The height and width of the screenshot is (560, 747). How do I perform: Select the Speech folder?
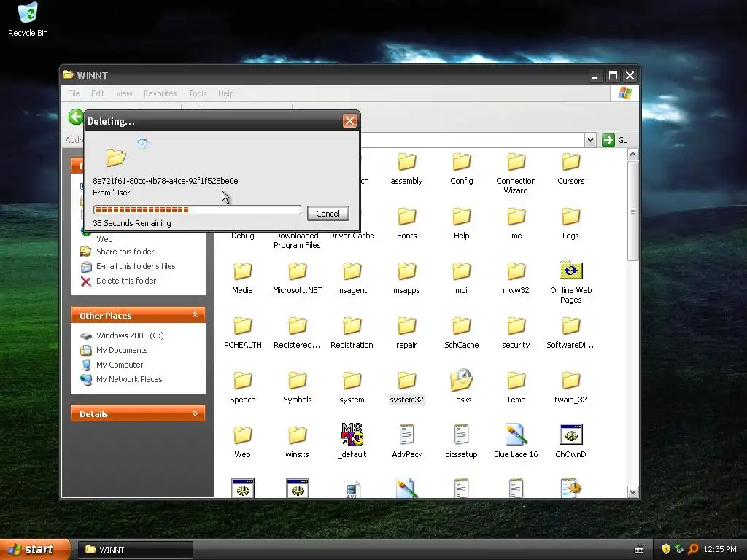[x=242, y=388]
